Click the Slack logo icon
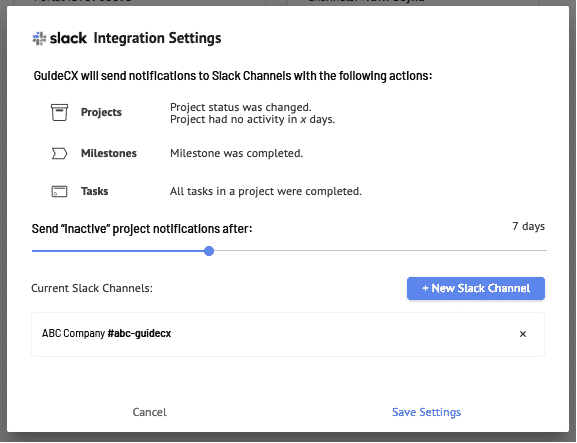The height and width of the screenshot is (443, 577). (39, 38)
